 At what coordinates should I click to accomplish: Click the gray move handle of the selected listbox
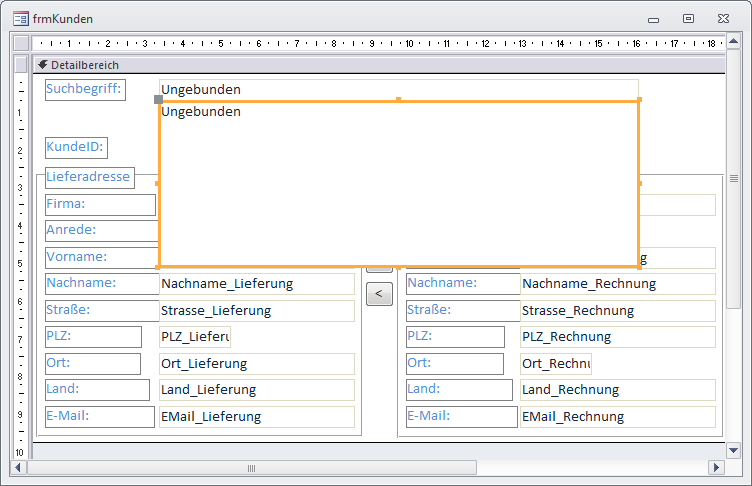pos(159,100)
